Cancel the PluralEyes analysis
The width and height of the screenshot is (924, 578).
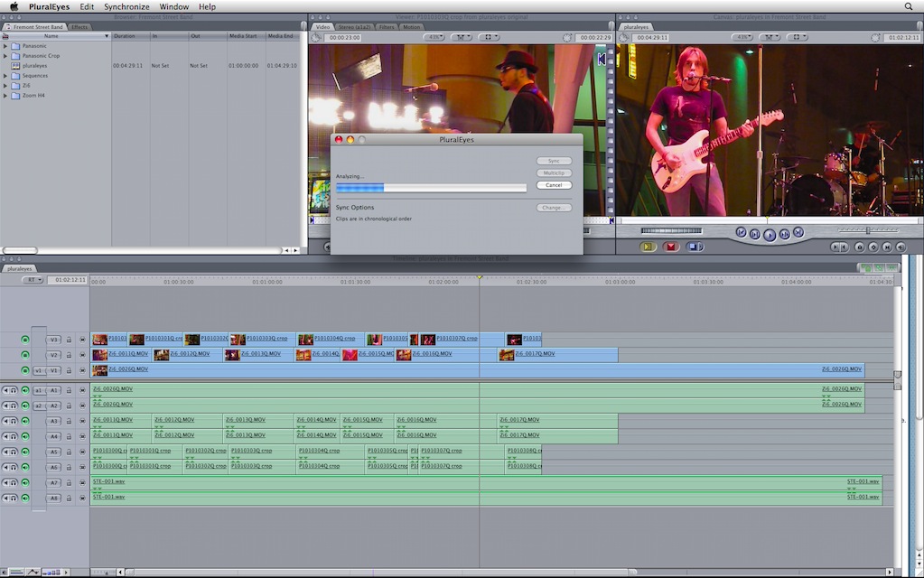554,185
